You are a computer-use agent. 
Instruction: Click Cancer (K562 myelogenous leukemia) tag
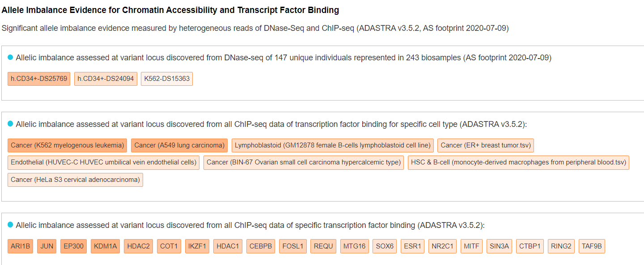pos(68,145)
